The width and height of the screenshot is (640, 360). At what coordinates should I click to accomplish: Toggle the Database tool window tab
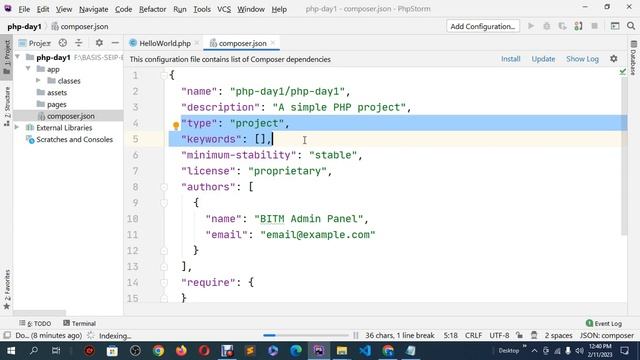[633, 58]
